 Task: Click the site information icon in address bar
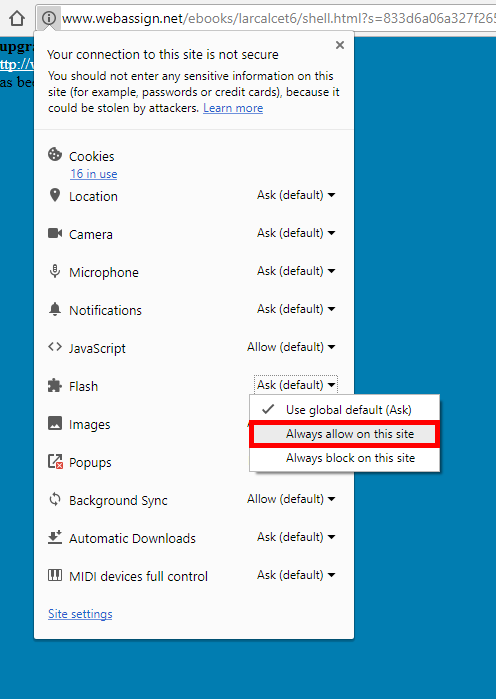coord(49,18)
